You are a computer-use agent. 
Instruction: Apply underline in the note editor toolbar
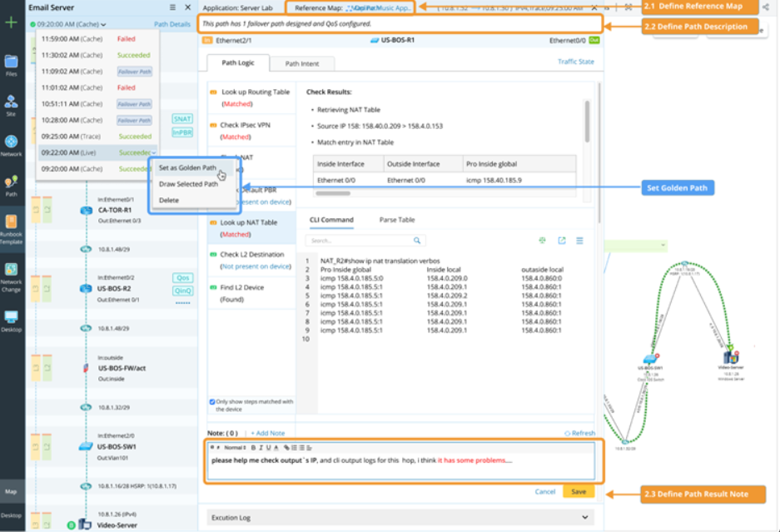tap(268, 447)
